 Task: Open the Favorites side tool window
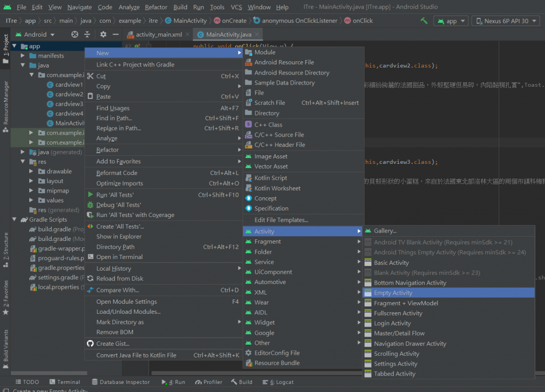point(5,297)
